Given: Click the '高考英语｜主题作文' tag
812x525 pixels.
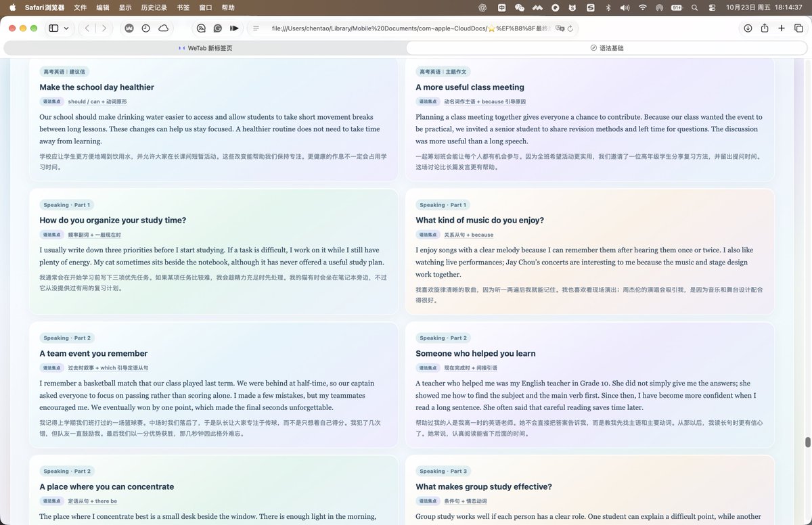Looking at the screenshot, I should tap(443, 72).
